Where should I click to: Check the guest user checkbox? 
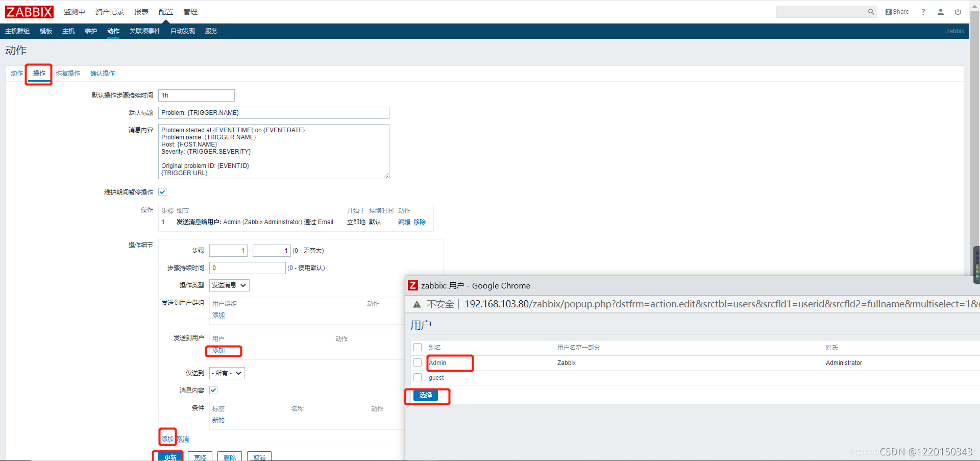(418, 377)
